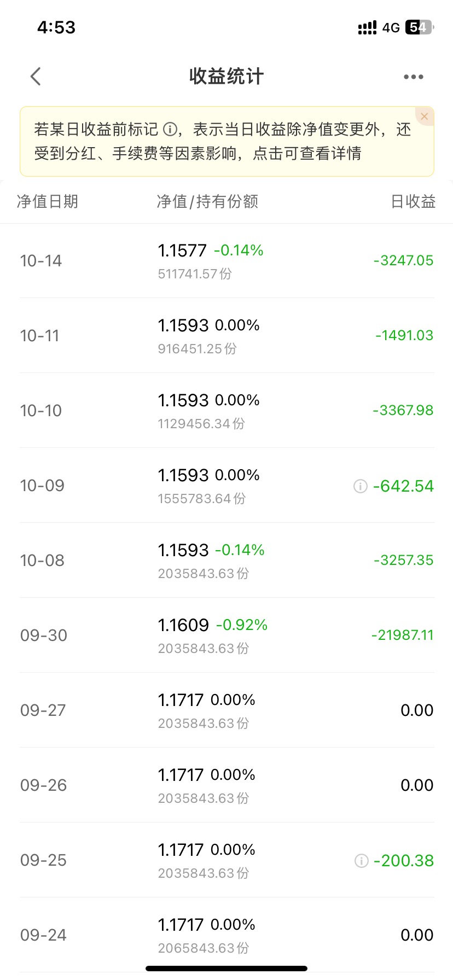Tap the info icon in notice text

[170, 130]
